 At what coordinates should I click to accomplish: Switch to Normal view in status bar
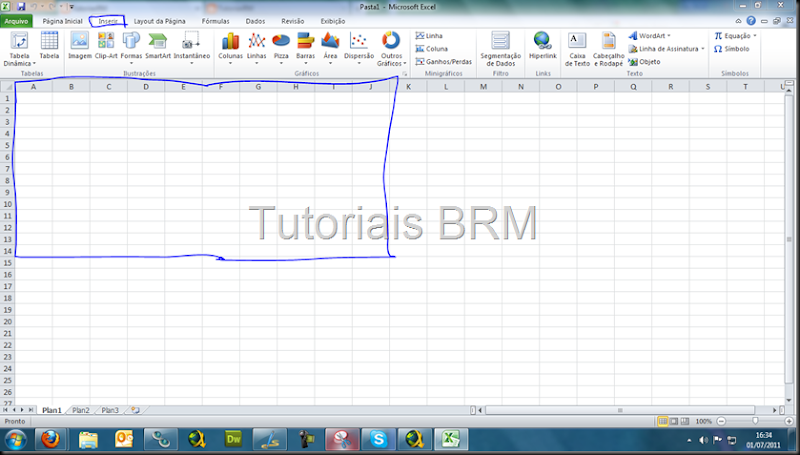(x=663, y=421)
